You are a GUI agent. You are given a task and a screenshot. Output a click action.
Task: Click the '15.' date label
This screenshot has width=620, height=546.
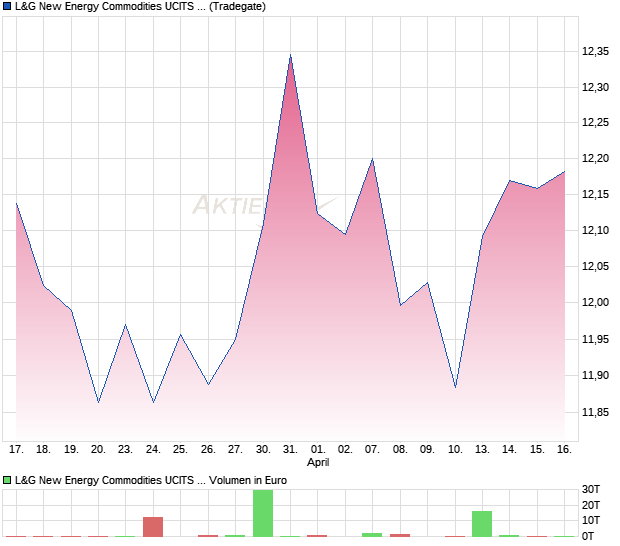click(537, 449)
